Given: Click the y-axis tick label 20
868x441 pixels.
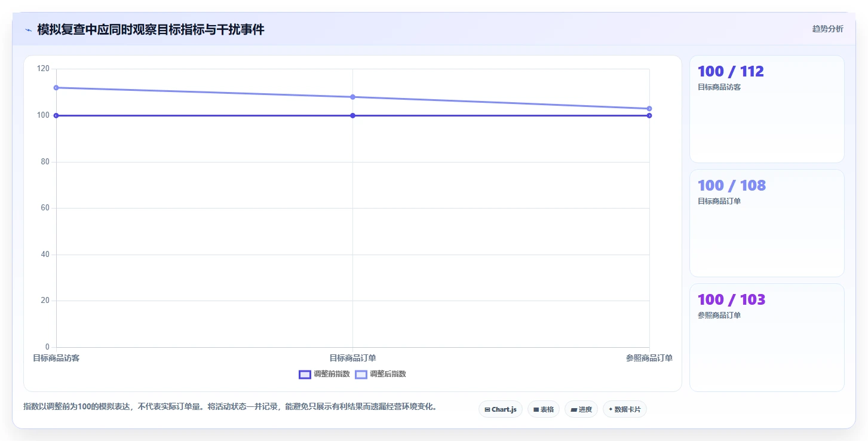Looking at the screenshot, I should point(45,301).
